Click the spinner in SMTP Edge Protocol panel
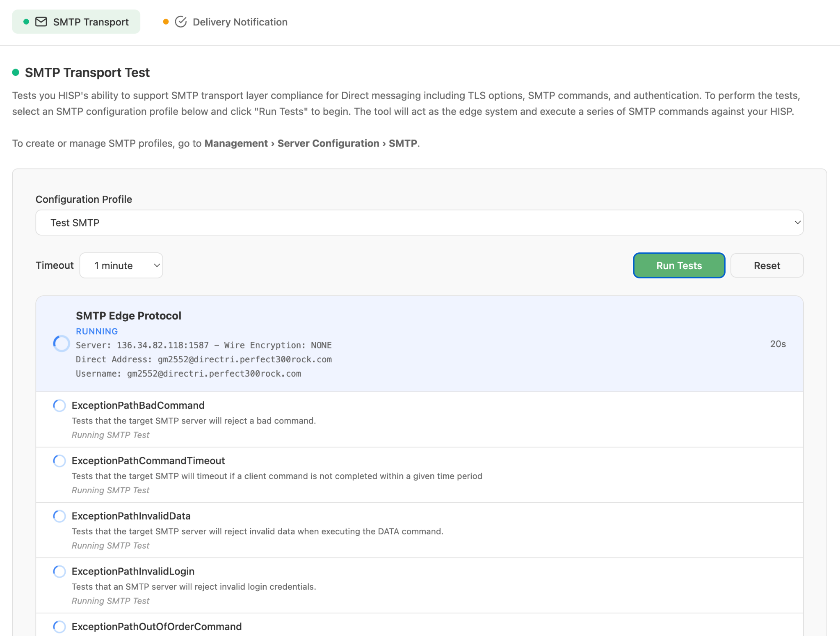Image resolution: width=840 pixels, height=636 pixels. (62, 343)
